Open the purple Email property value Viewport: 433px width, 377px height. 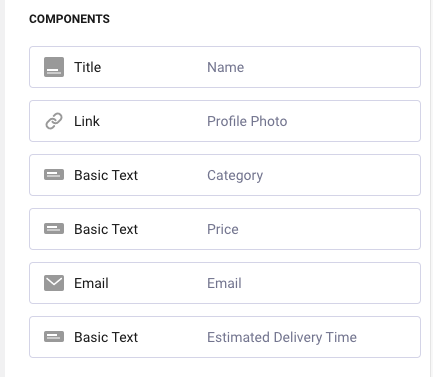(224, 283)
